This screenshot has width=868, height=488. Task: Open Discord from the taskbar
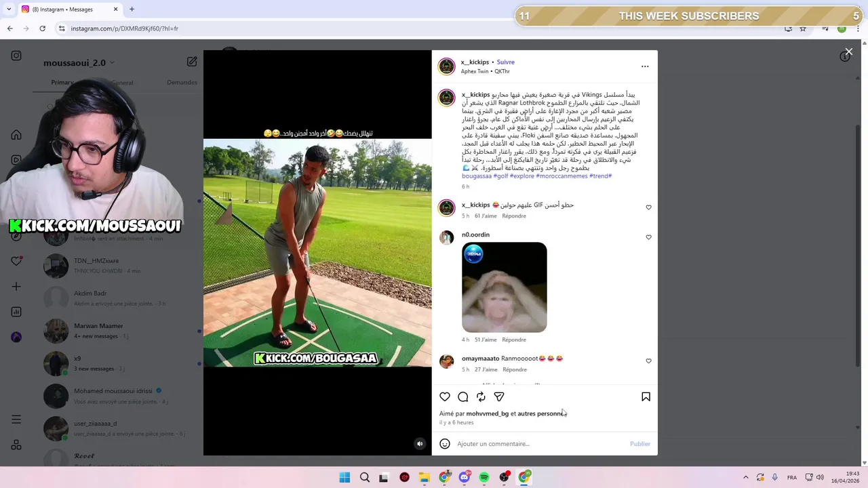(x=465, y=477)
